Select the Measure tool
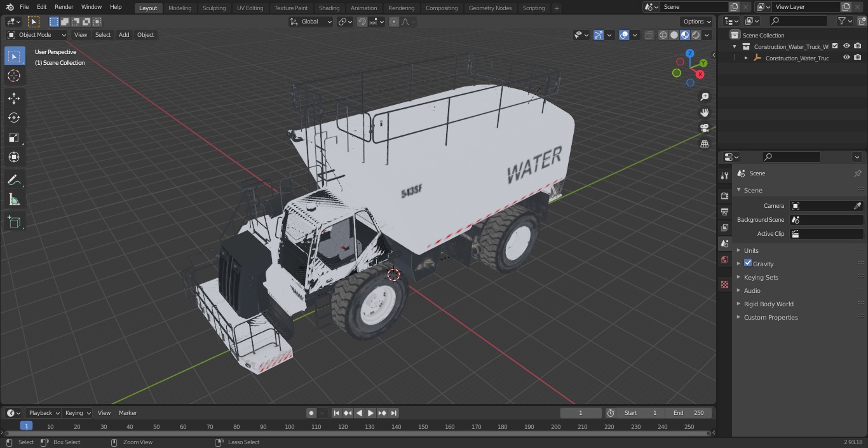868x448 pixels. 14,200
